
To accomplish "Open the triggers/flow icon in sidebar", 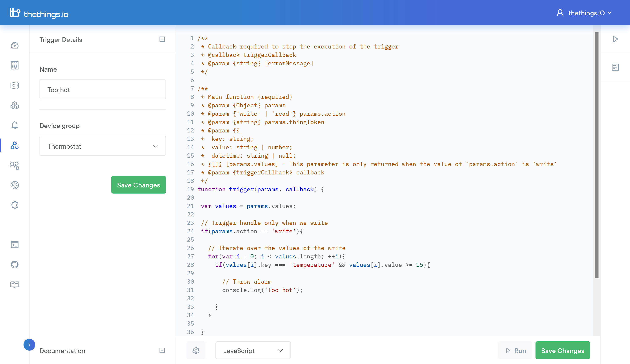I will 15,145.
